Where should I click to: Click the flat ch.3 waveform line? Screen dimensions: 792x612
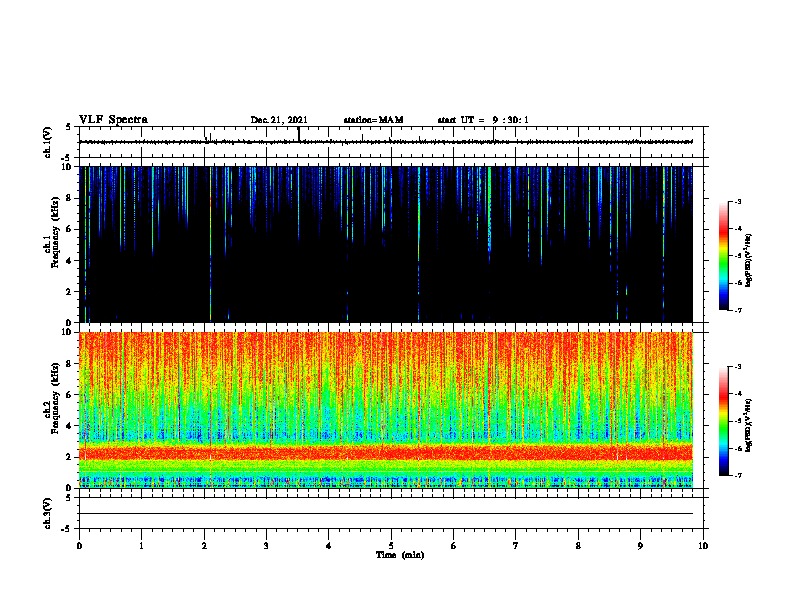(x=386, y=514)
